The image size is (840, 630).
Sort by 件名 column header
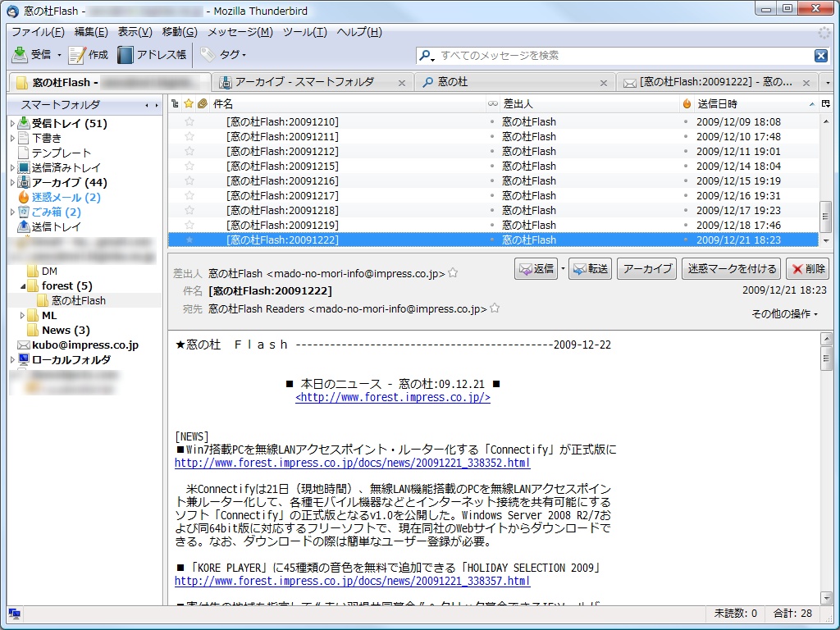tap(347, 104)
